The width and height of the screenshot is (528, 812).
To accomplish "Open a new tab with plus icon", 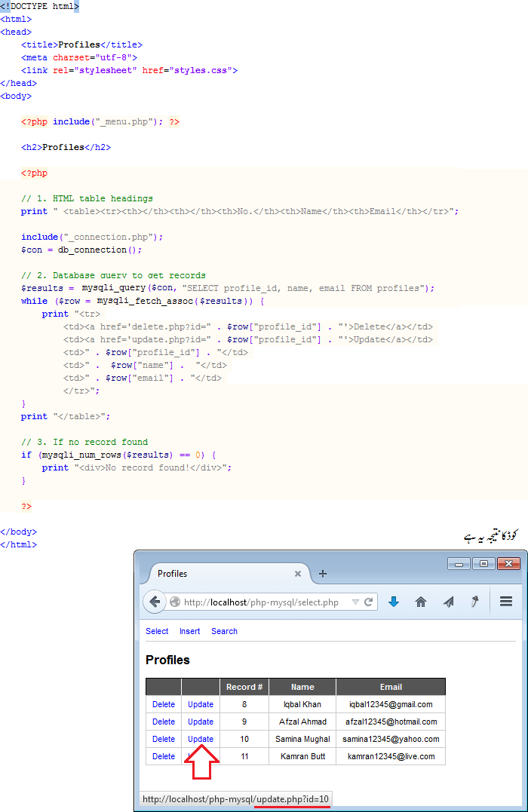I will [x=323, y=574].
